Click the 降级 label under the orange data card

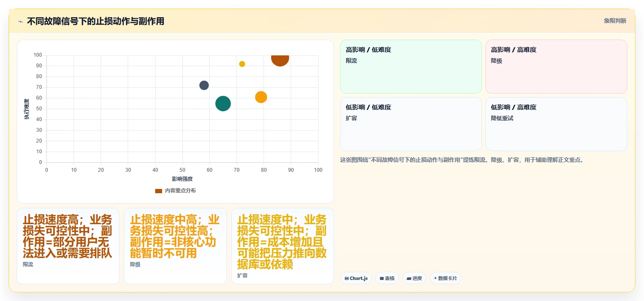coord(135,265)
